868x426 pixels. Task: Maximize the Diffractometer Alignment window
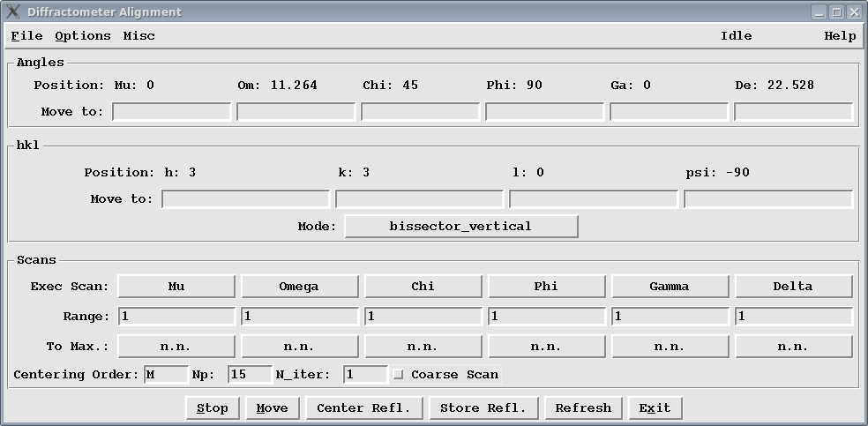(x=836, y=11)
